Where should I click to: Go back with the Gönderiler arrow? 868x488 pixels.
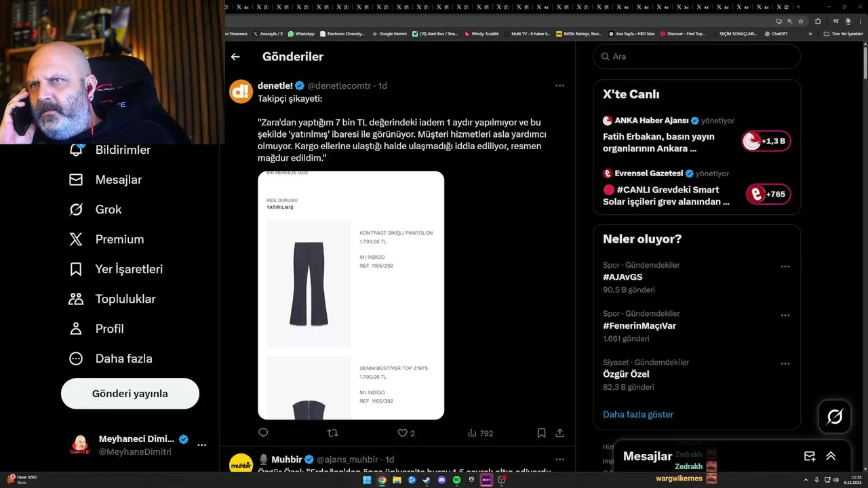[x=235, y=57]
